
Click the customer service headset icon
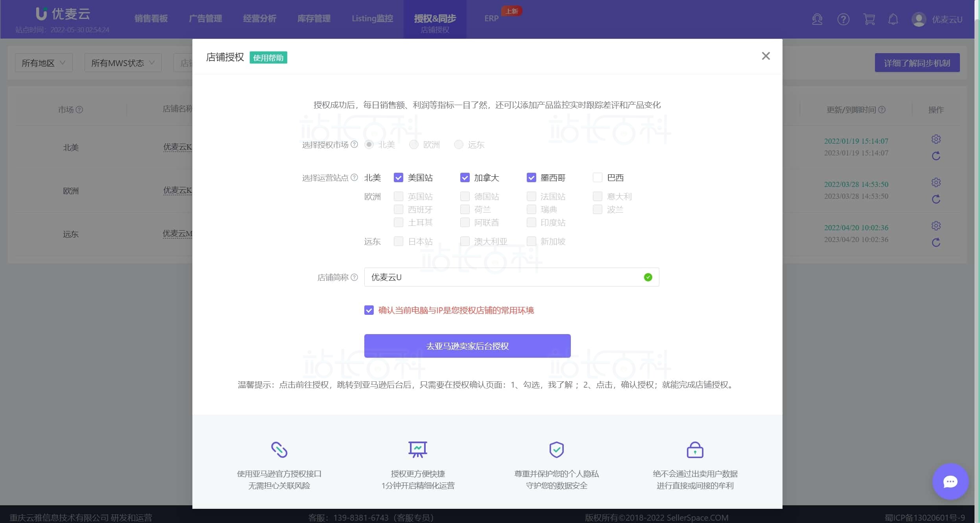[x=817, y=19]
